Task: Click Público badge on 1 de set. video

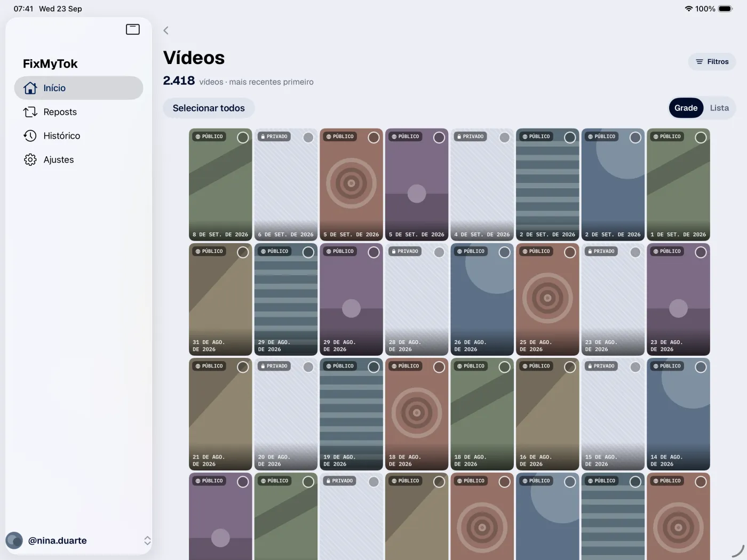Action: click(x=667, y=137)
